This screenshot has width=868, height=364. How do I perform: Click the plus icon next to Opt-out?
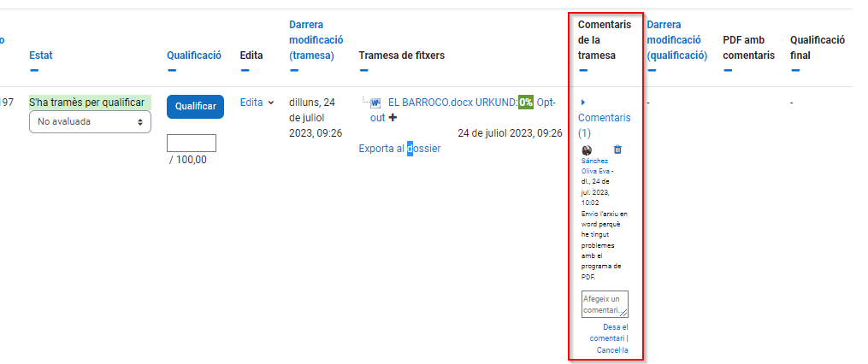[393, 118]
